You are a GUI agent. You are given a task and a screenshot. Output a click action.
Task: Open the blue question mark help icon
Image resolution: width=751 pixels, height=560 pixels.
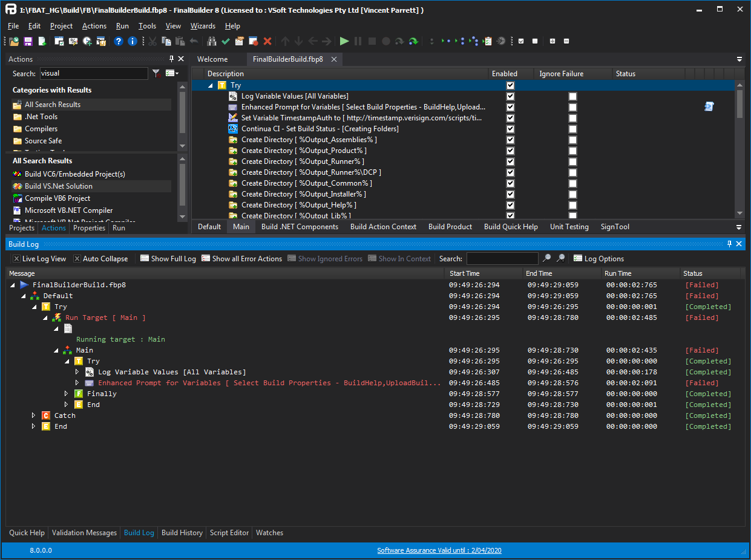(119, 41)
